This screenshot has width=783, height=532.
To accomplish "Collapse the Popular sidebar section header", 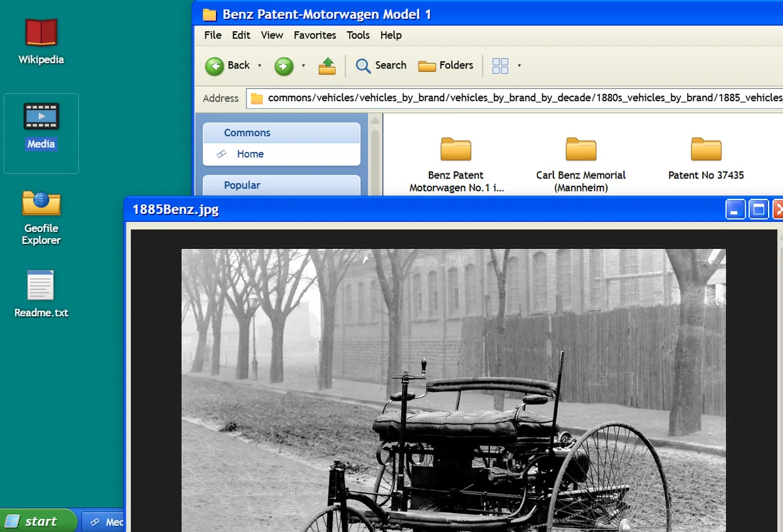I will (x=282, y=185).
